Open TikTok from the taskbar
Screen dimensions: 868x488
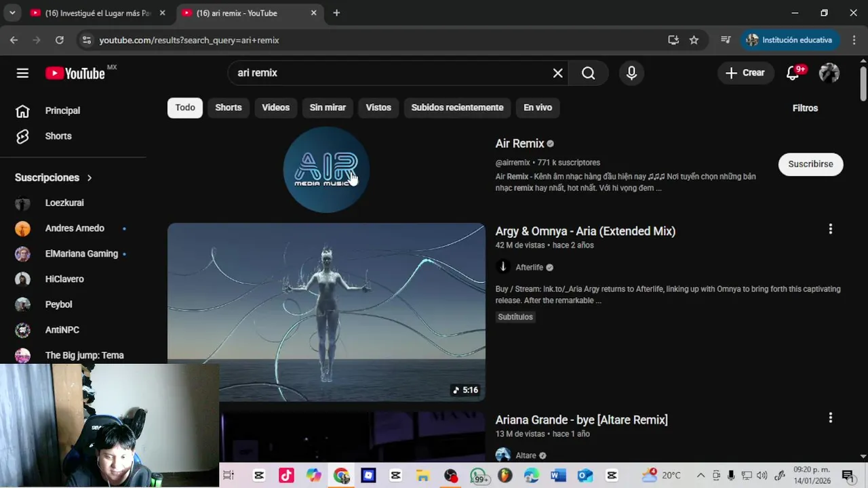pyautogui.click(x=286, y=475)
